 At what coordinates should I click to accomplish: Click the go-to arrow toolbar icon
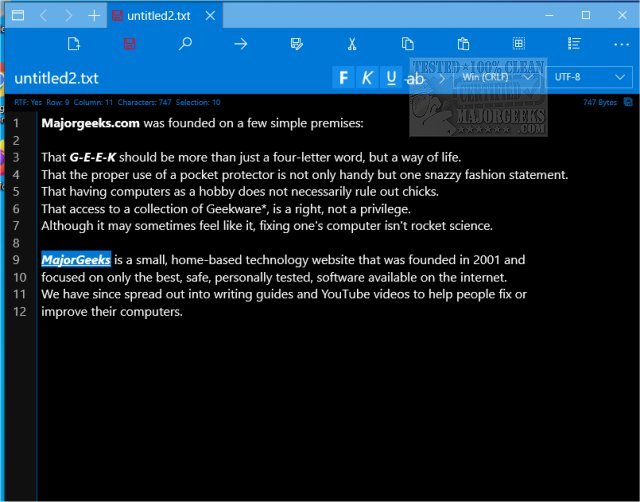241,44
